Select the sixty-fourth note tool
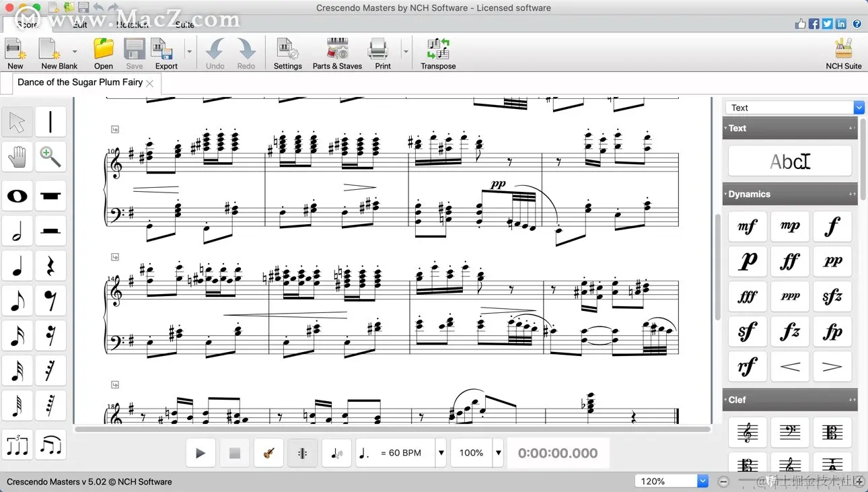The image size is (868, 492). 17,406
